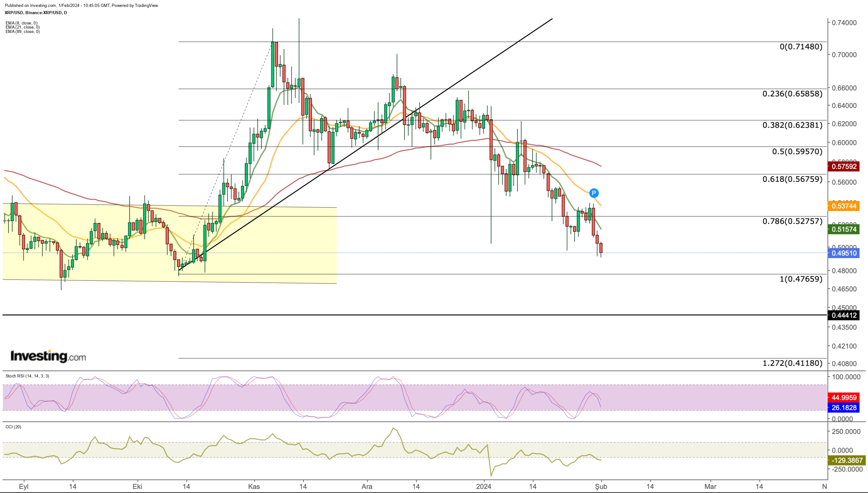868x493 pixels.
Task: Click the Stoch RSI 26.1828 blue value tag
Action: [x=844, y=407]
